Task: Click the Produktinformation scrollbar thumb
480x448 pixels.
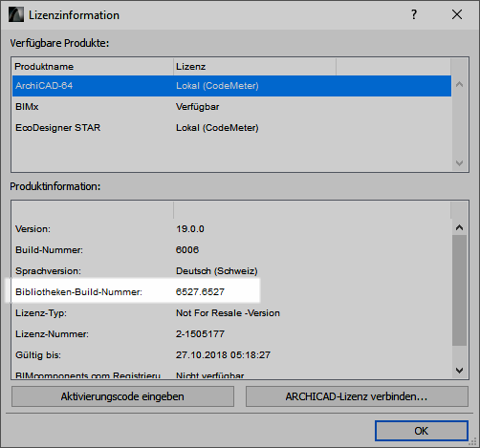Action: pyautogui.click(x=459, y=290)
